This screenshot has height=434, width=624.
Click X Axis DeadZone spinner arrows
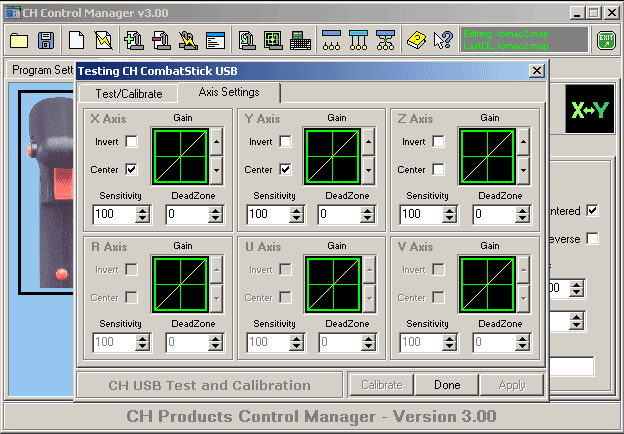click(215, 214)
